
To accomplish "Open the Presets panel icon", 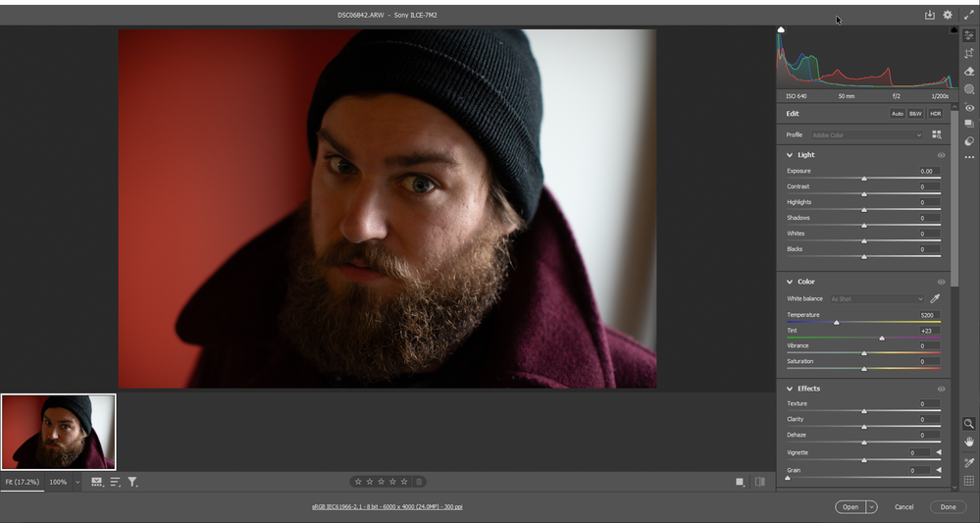I will click(x=969, y=141).
